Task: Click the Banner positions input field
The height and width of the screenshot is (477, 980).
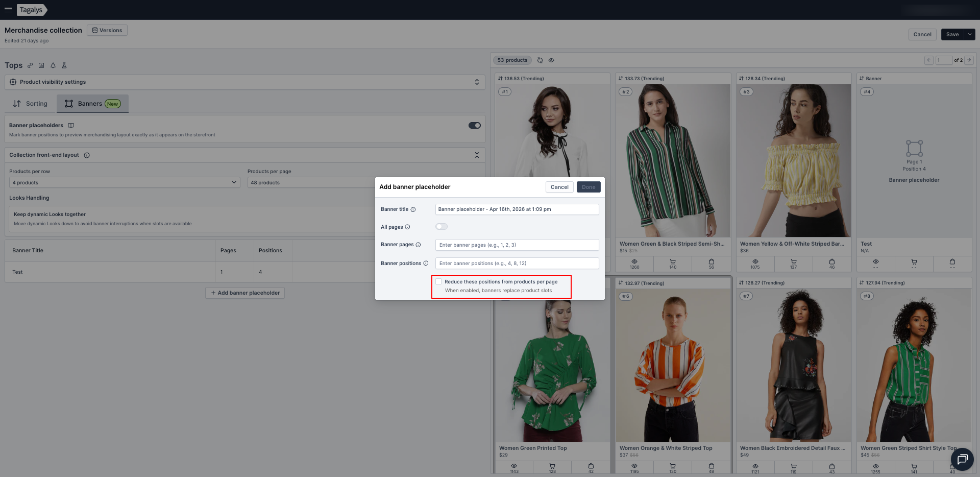Action: [517, 264]
